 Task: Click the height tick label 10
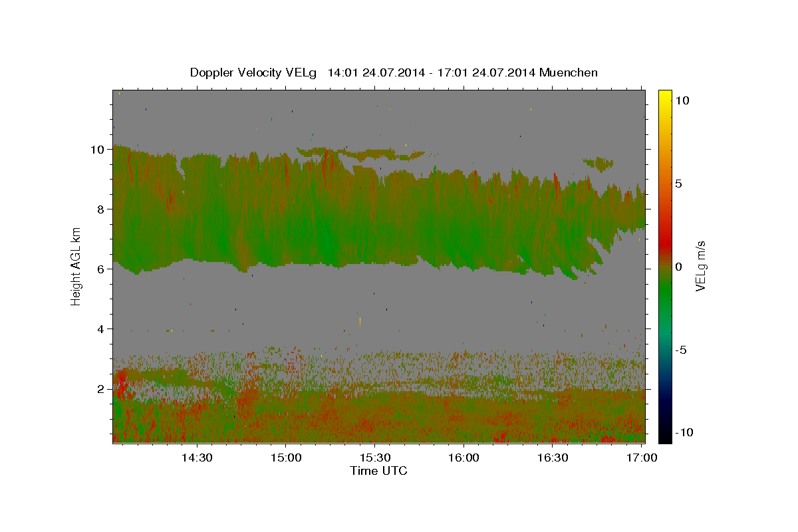(x=98, y=149)
